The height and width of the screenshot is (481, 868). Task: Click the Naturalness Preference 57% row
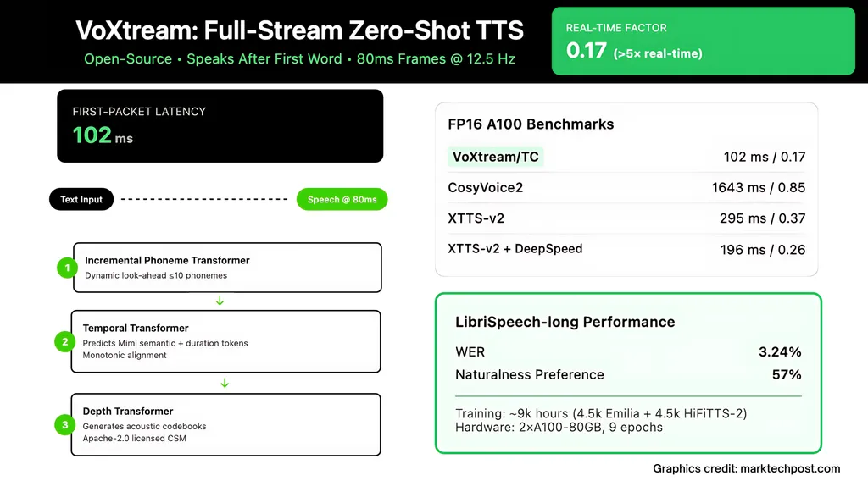627,374
